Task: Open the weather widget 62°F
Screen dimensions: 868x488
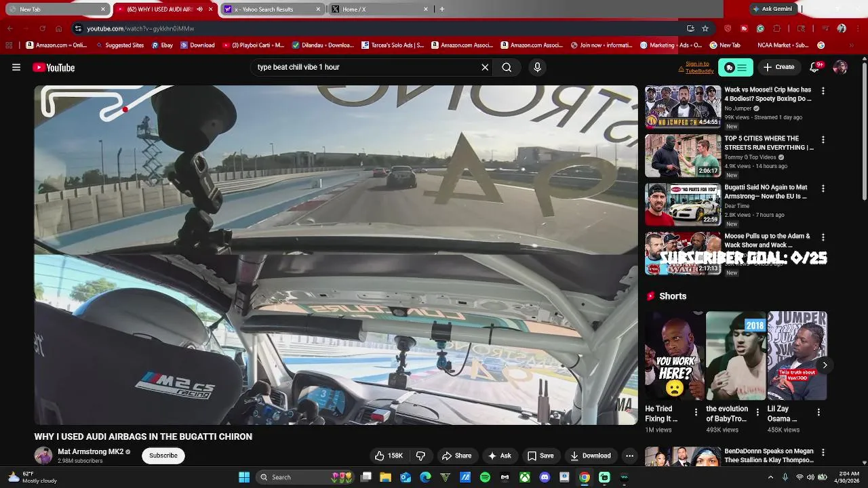Action: click(31, 477)
